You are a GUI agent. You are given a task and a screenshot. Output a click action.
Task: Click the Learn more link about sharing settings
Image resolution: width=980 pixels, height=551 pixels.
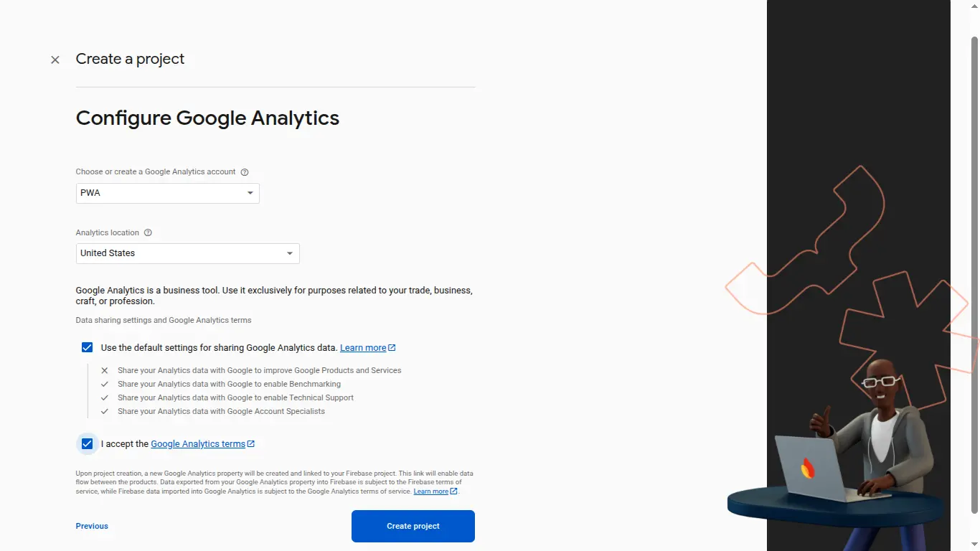[x=362, y=347]
